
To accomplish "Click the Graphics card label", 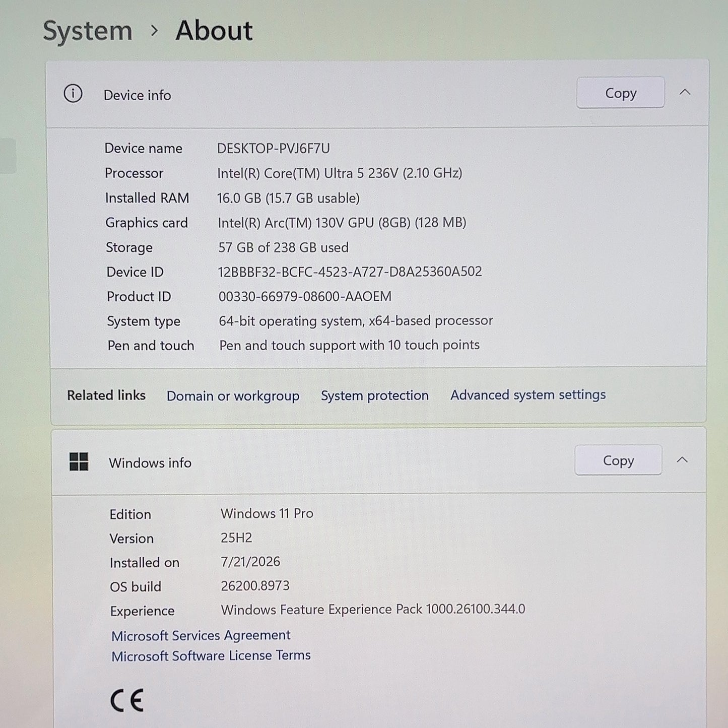I will [x=147, y=223].
